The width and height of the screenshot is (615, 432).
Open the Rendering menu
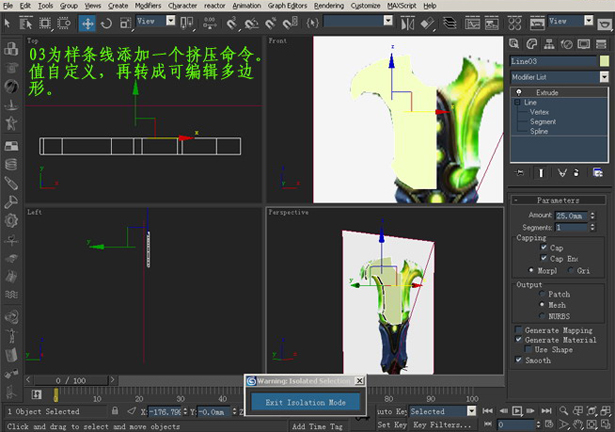(x=329, y=5)
